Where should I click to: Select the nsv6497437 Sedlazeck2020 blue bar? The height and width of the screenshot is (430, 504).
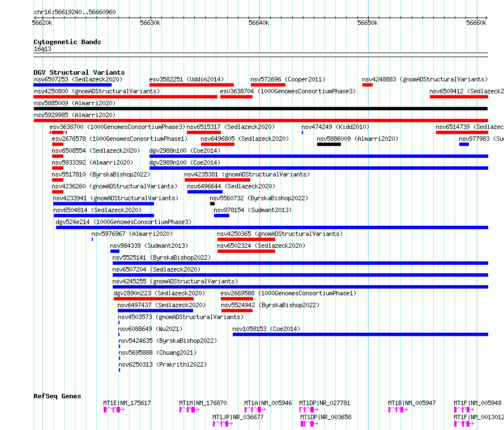pos(155,311)
